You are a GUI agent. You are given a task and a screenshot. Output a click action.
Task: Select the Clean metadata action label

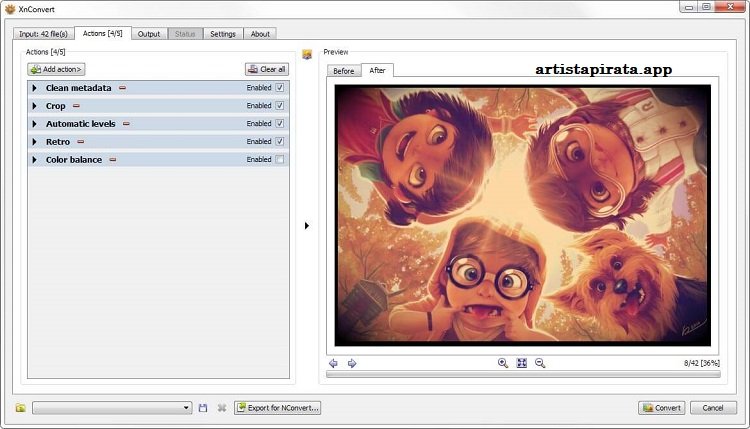(x=78, y=88)
